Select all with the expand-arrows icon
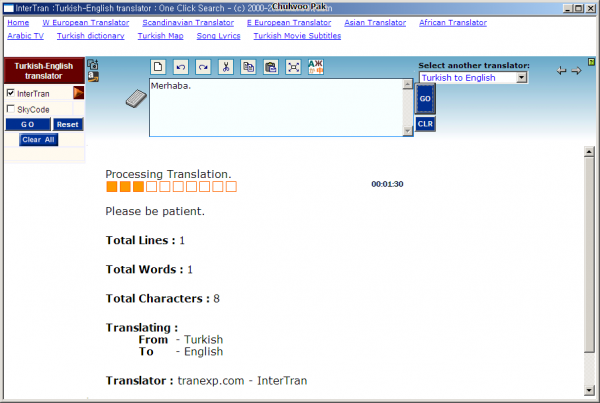600x403 pixels. tap(293, 67)
